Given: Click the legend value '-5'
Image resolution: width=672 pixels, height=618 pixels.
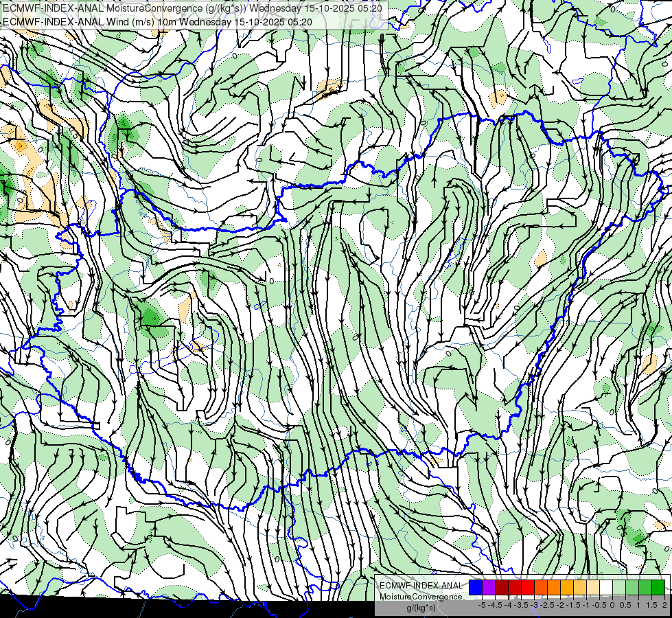Looking at the screenshot, I should pyautogui.click(x=482, y=605).
